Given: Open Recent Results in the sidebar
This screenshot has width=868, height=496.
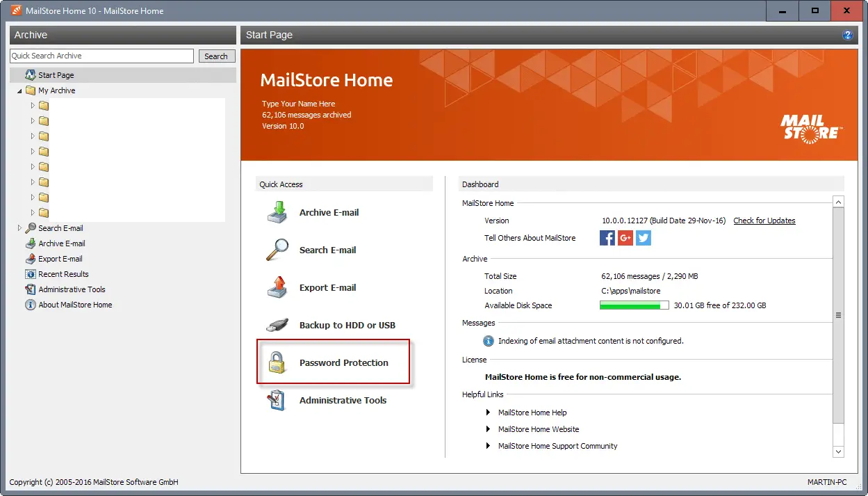Looking at the screenshot, I should (63, 274).
